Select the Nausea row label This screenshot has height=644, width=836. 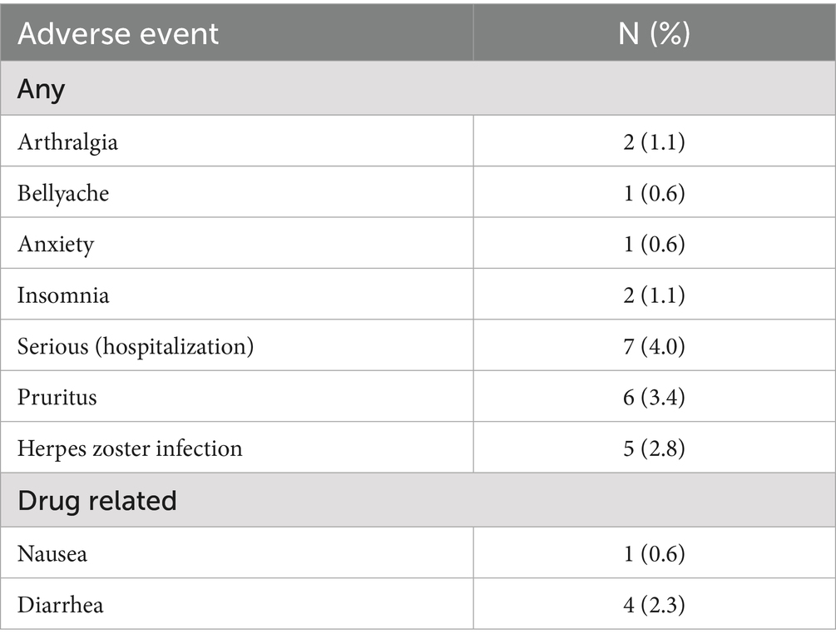(x=52, y=552)
